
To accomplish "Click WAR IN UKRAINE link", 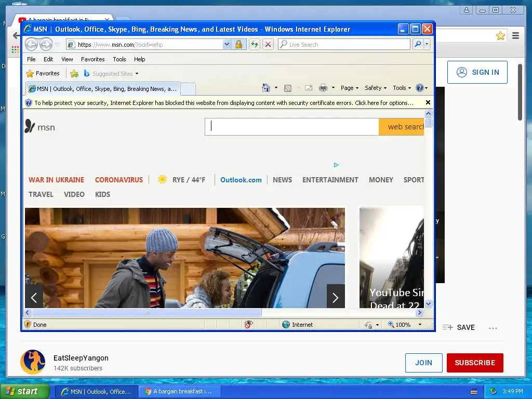I will [56, 180].
